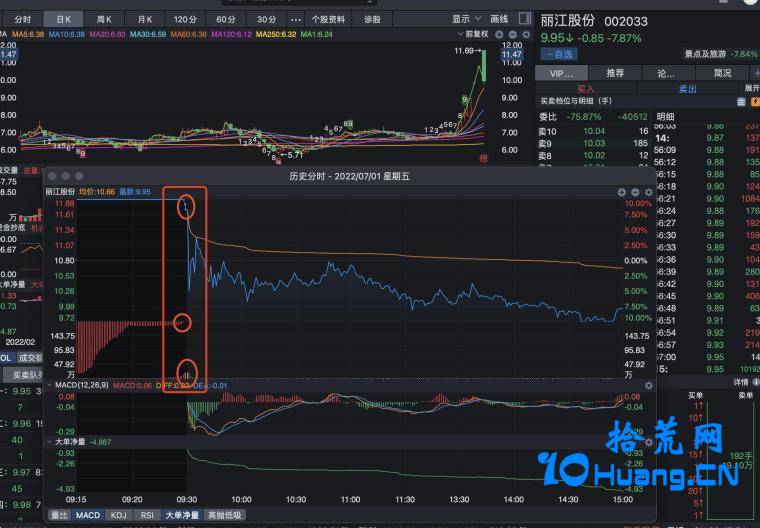Image resolution: width=760 pixels, height=528 pixels.
Task: Toggle the 量比 indicator
Action: (60, 515)
